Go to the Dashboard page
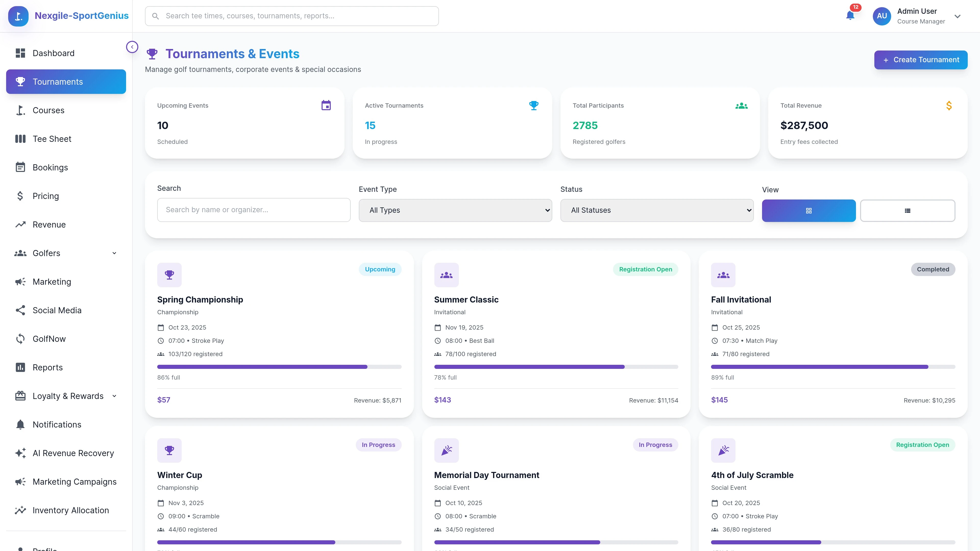This screenshot has width=980, height=551. click(x=53, y=53)
